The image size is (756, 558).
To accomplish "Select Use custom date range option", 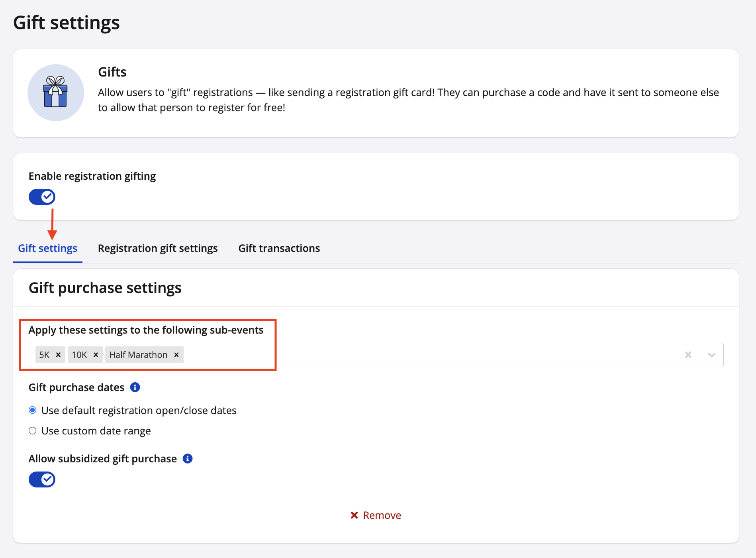I will [x=33, y=431].
